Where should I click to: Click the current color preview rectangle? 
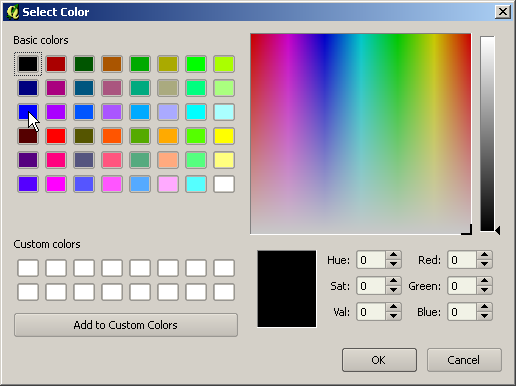(x=287, y=289)
